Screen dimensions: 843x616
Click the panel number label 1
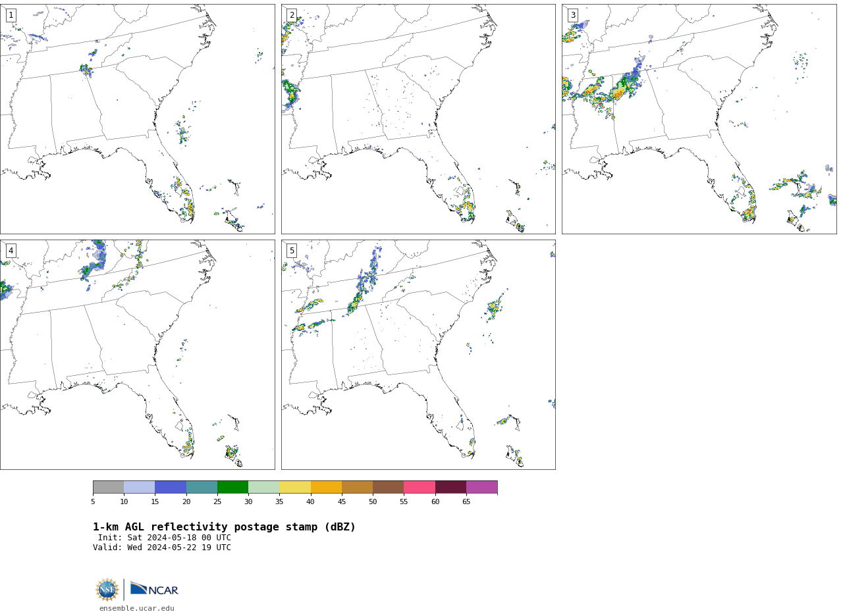click(x=11, y=15)
